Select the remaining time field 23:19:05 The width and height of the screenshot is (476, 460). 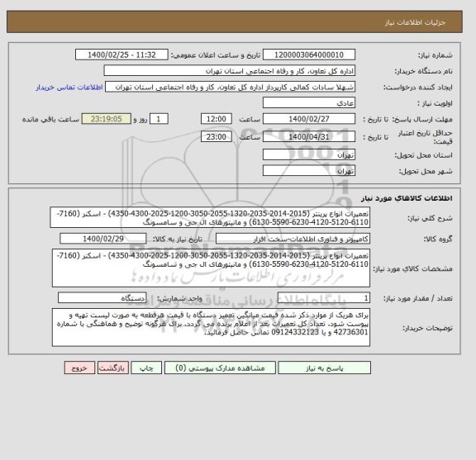pyautogui.click(x=107, y=119)
